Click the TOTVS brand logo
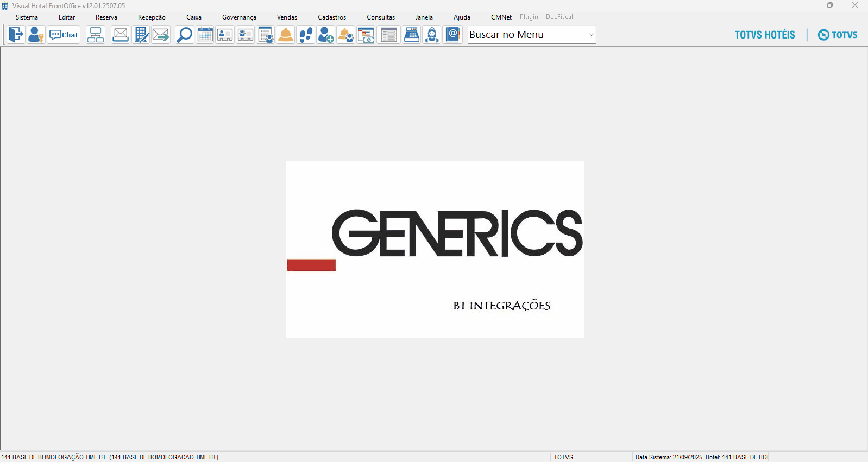Viewport: 868px width, 462px height. click(x=838, y=35)
